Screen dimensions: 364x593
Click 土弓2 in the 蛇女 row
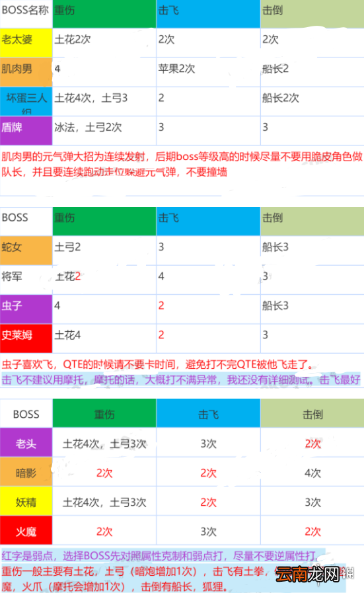(67, 247)
